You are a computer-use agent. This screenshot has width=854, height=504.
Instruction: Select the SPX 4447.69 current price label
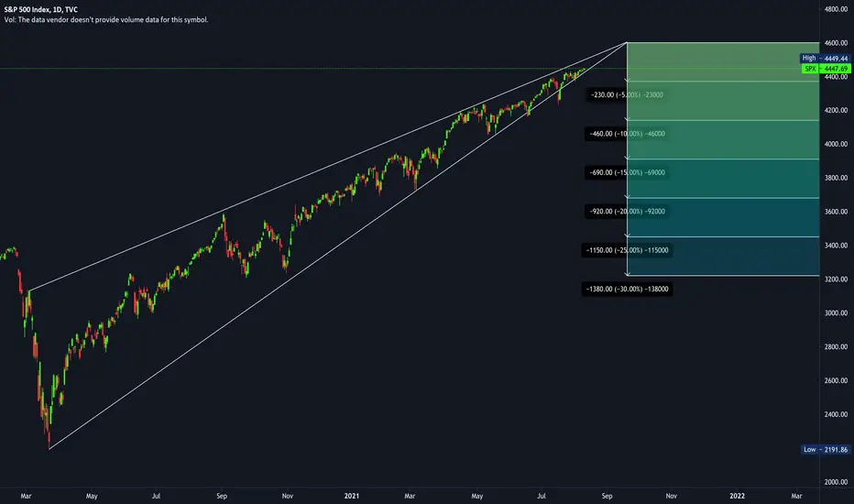827,69
